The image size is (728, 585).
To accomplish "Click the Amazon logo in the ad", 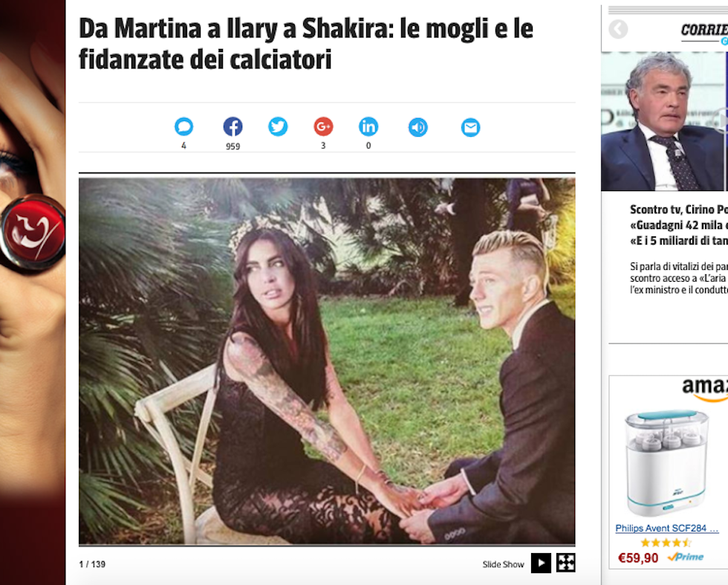I will (x=704, y=390).
